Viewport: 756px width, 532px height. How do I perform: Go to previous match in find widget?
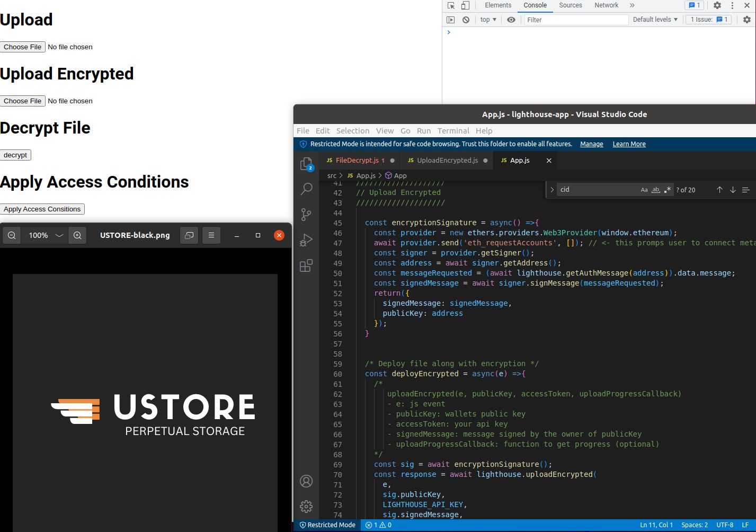pyautogui.click(x=719, y=190)
